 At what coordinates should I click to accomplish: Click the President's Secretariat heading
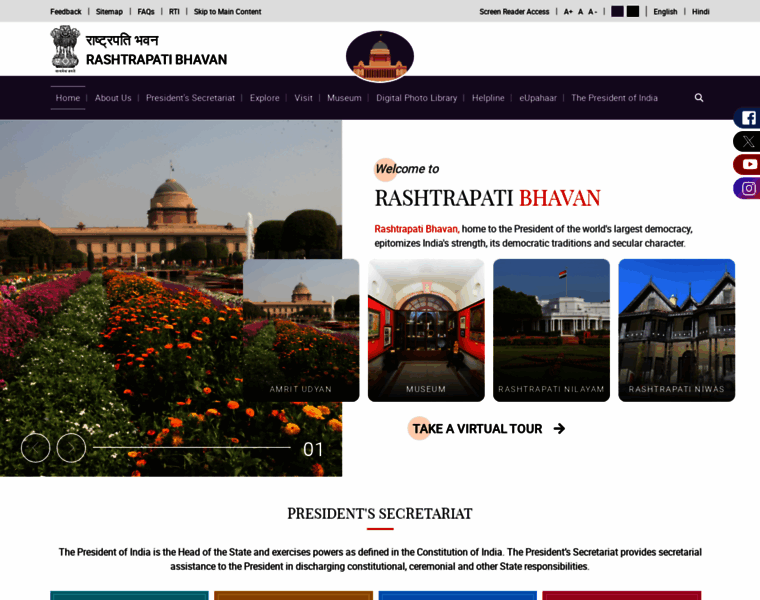pyautogui.click(x=380, y=514)
